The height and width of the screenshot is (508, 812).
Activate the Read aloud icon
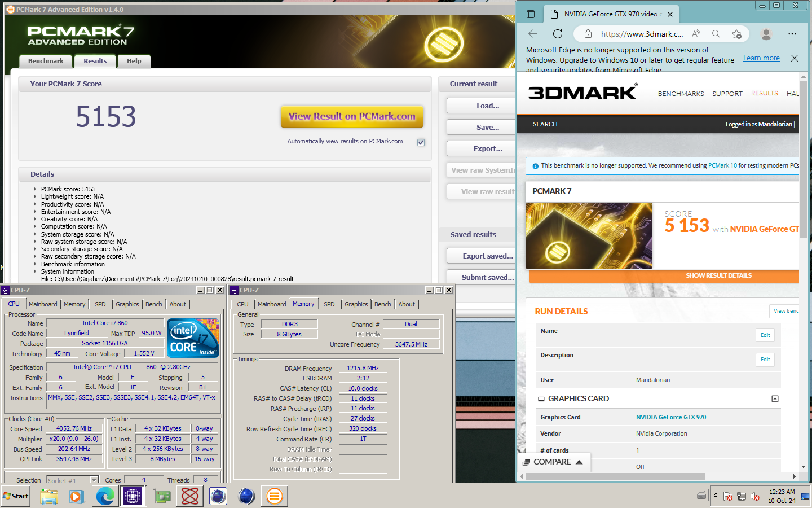(696, 34)
